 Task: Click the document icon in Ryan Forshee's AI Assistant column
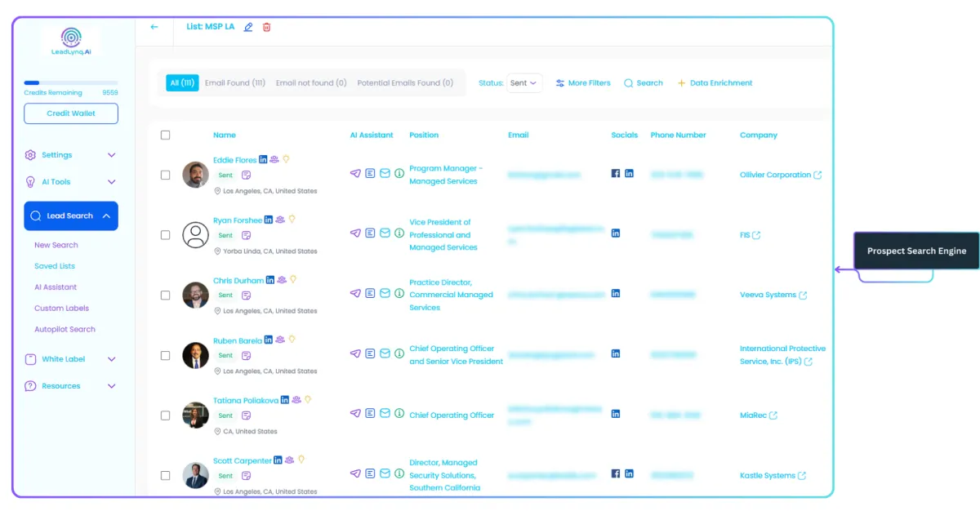[370, 233]
